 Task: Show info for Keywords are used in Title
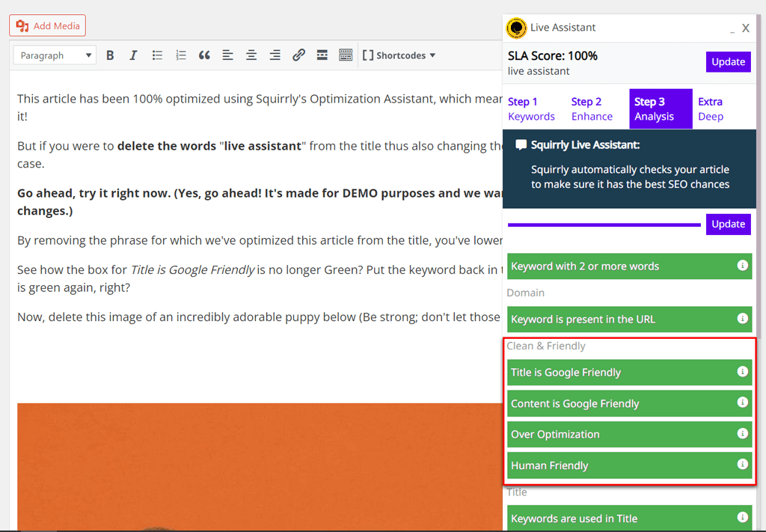pos(743,517)
